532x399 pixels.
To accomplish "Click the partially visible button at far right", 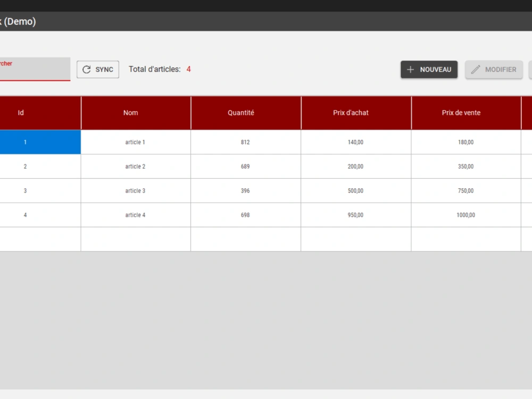I will click(x=530, y=70).
